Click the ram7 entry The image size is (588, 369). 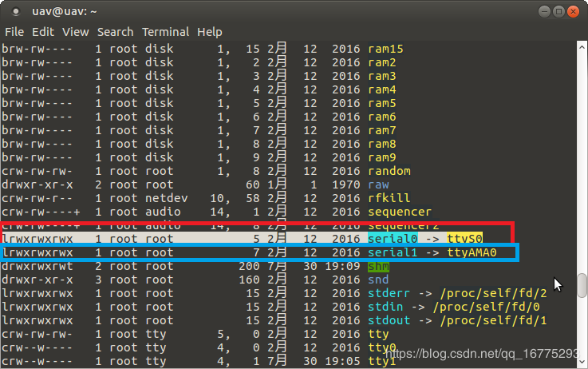[x=381, y=130]
